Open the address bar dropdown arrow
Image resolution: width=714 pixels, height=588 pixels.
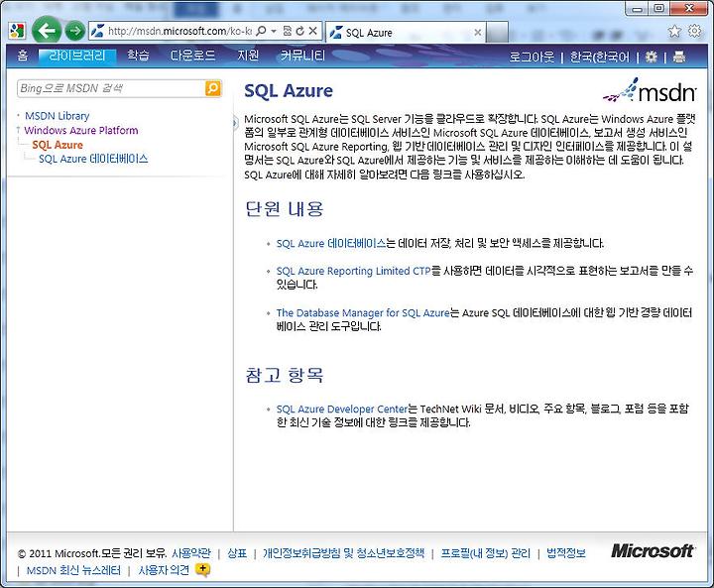point(274,31)
